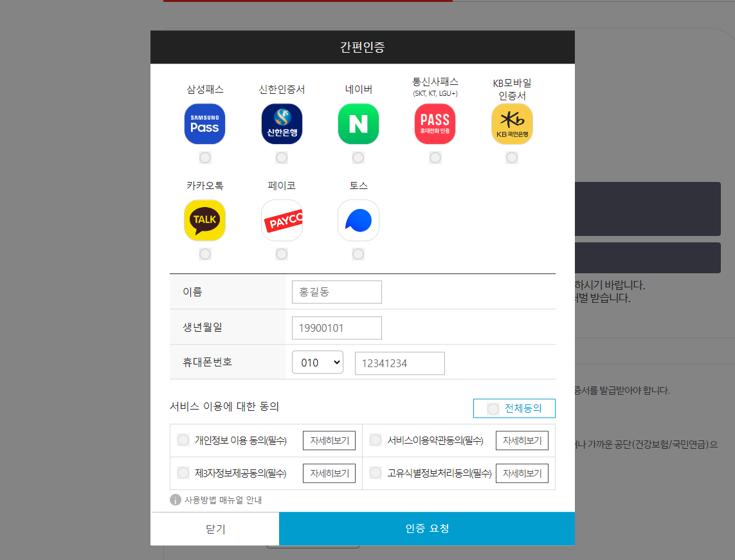Check 서비스이용약관동의(필수) checkbox
Screen dimensions: 735x560
[376, 440]
